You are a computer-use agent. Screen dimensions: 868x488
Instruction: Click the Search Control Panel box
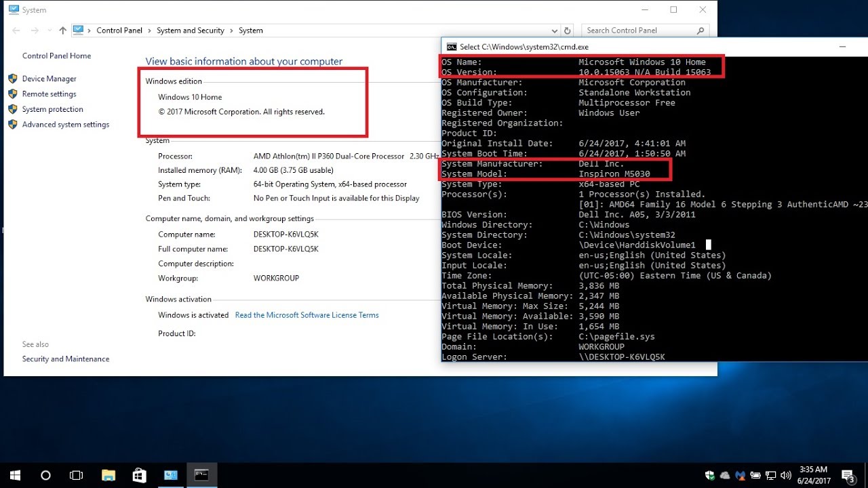pos(646,30)
